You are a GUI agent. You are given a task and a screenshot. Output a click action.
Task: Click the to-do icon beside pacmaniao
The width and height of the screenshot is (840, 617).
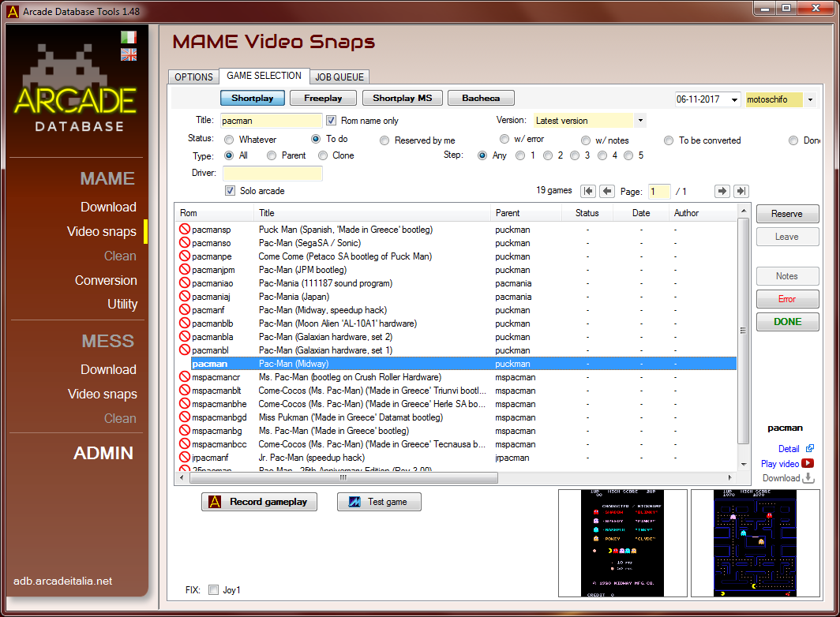pyautogui.click(x=185, y=282)
